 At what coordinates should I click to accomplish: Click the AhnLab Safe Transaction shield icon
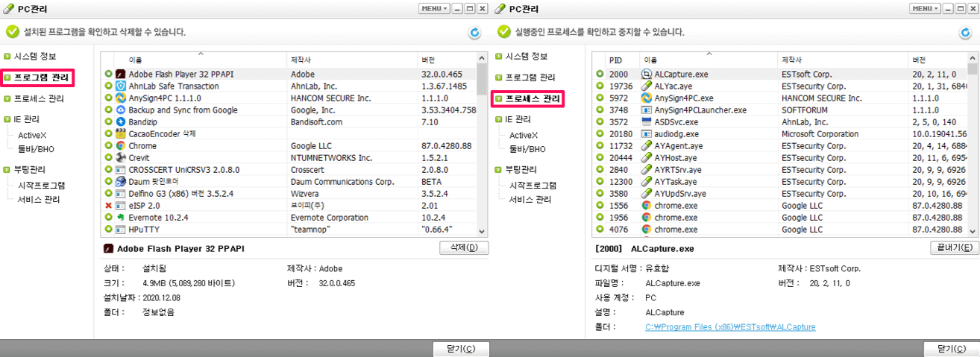click(120, 86)
